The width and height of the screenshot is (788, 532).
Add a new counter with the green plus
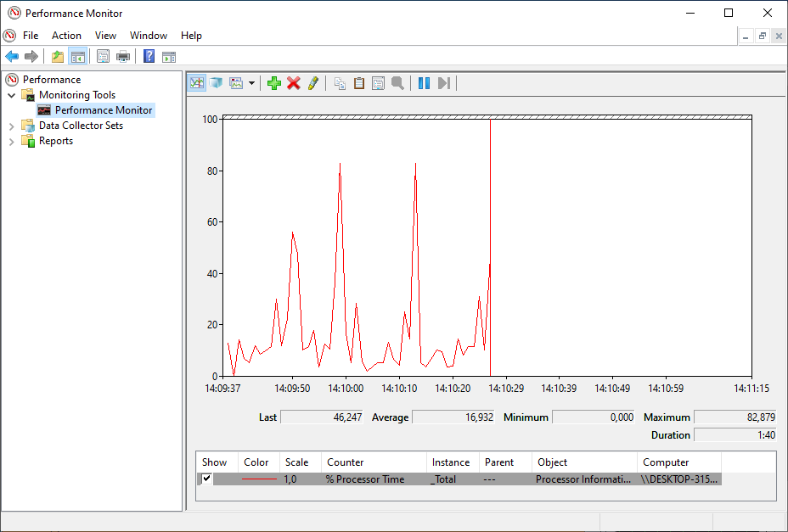273,82
